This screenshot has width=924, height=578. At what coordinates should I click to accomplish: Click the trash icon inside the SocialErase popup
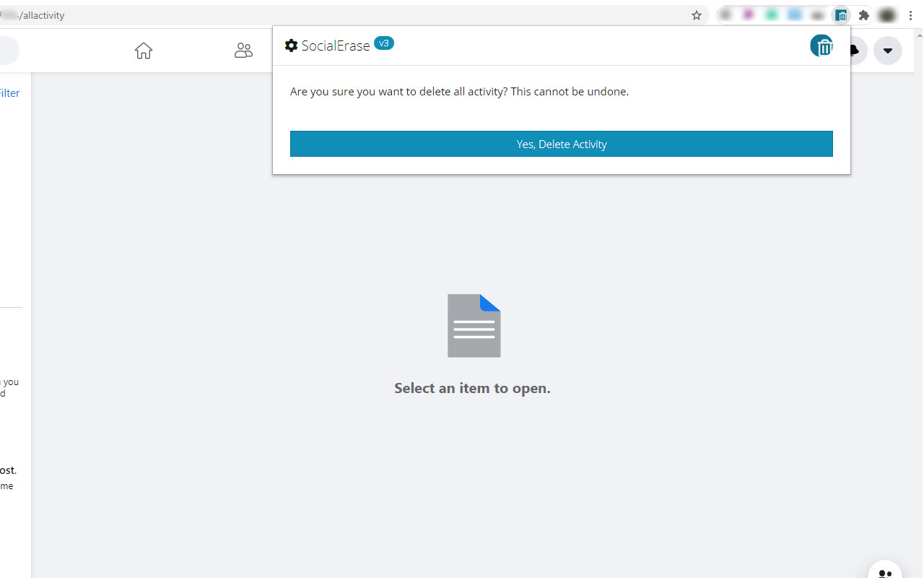821,46
